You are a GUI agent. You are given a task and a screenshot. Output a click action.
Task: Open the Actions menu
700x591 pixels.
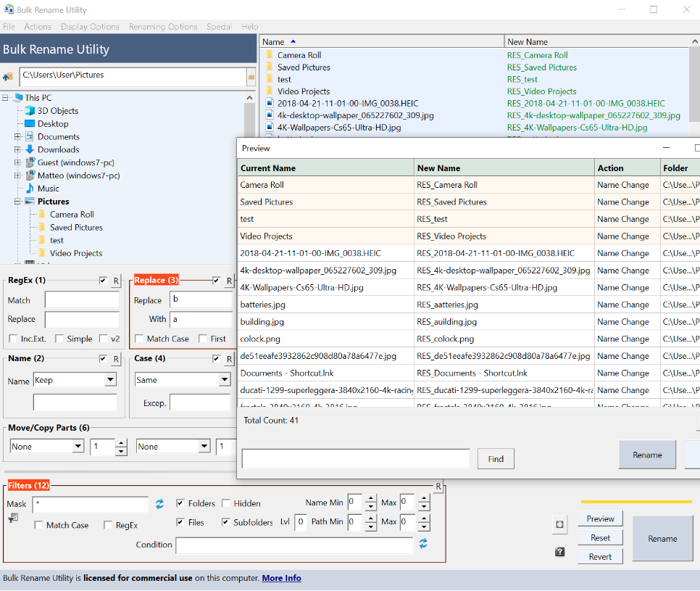(38, 27)
